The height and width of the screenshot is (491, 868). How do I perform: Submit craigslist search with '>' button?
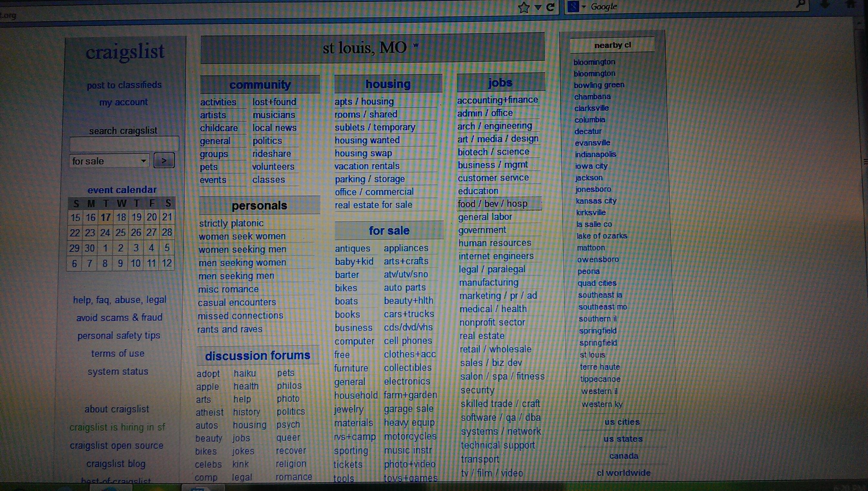(164, 160)
